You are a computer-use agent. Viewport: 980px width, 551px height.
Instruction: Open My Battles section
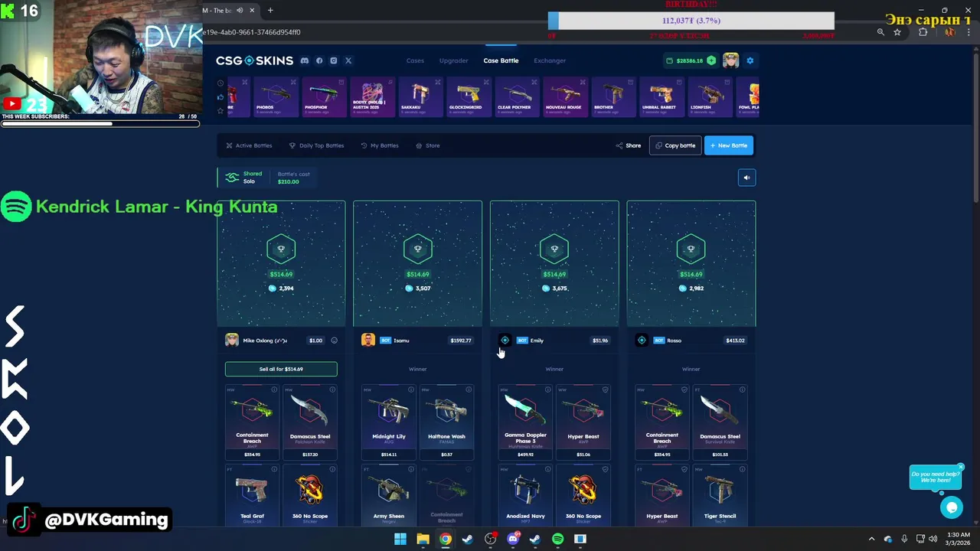[x=380, y=145]
